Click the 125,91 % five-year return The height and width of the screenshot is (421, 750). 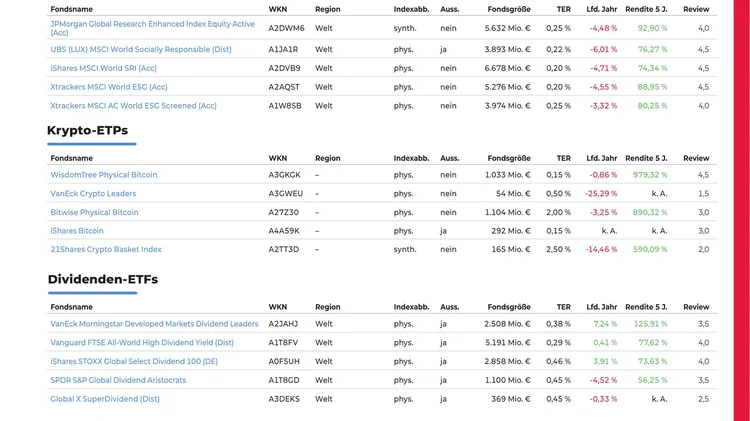(650, 324)
